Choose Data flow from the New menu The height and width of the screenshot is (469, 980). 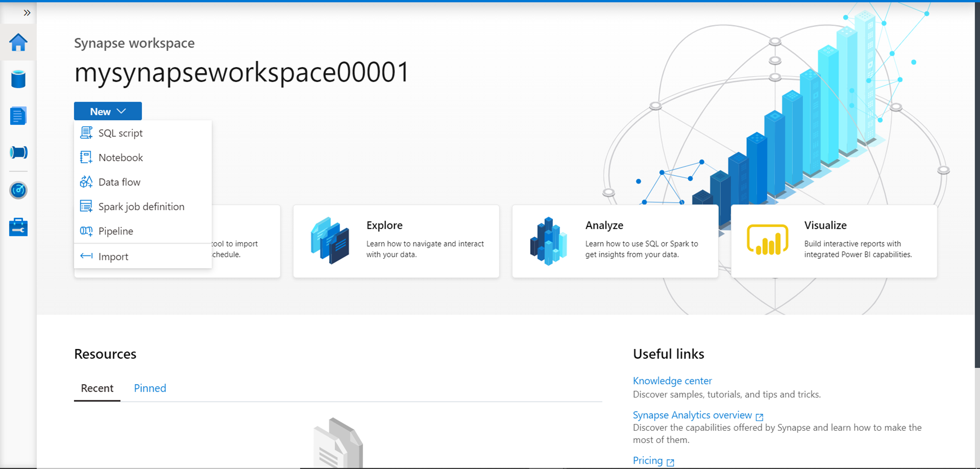point(143,182)
